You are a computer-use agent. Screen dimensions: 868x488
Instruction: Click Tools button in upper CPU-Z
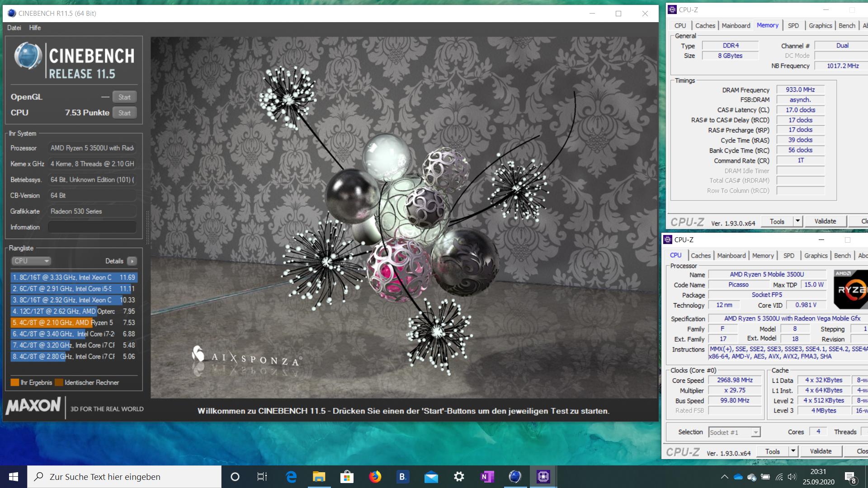777,221
